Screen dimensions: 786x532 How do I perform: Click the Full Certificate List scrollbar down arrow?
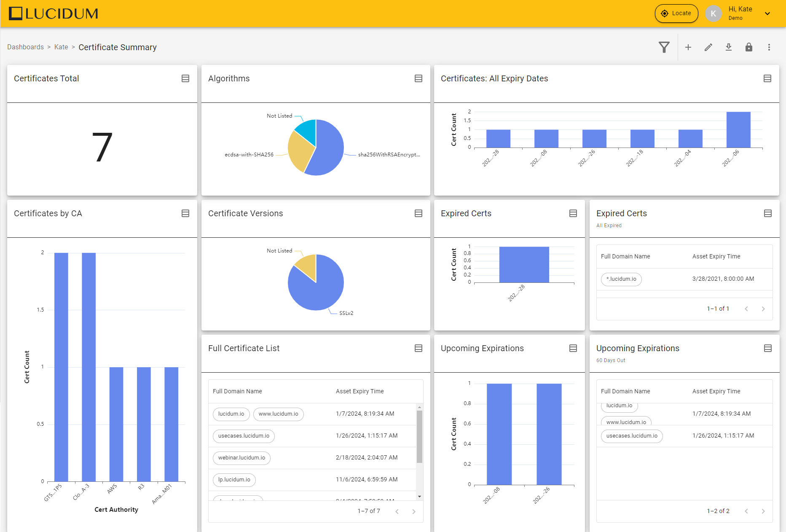419,497
